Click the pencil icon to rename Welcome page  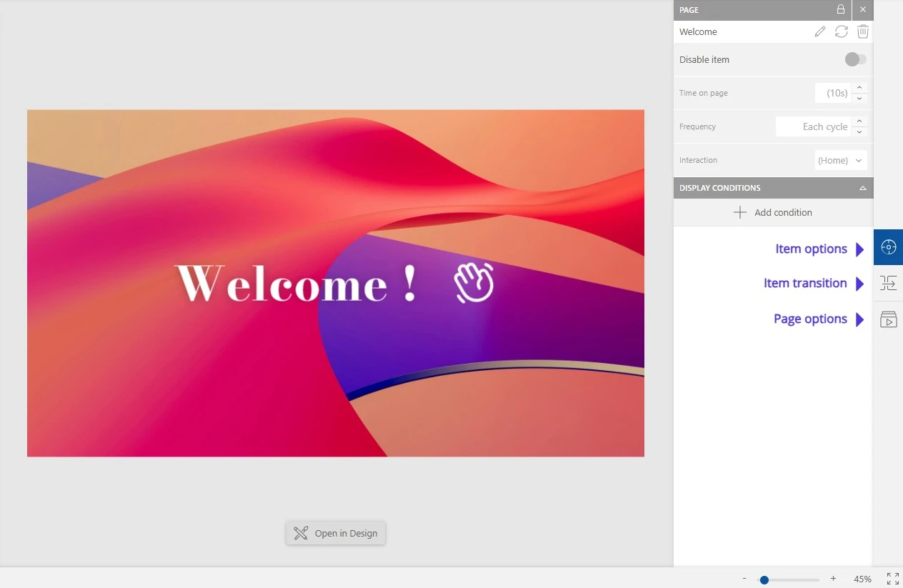tap(819, 31)
